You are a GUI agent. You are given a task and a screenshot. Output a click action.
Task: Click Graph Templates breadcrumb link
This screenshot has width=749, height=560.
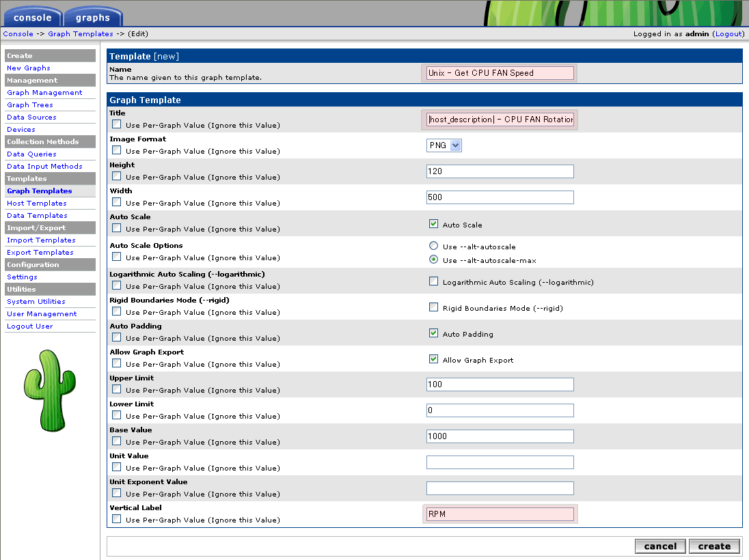pos(81,33)
